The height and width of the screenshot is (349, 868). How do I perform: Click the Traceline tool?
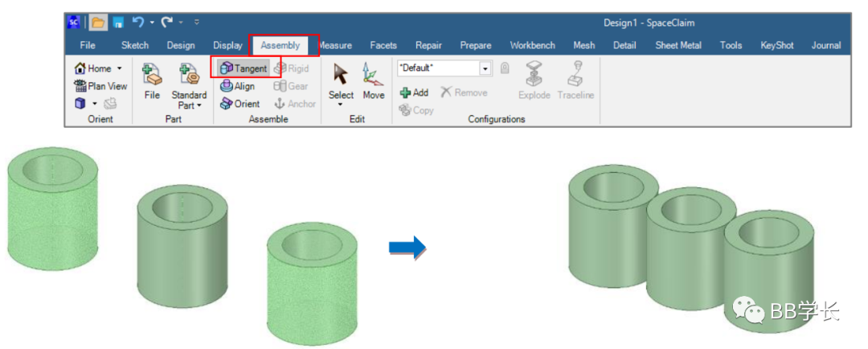coord(575,81)
